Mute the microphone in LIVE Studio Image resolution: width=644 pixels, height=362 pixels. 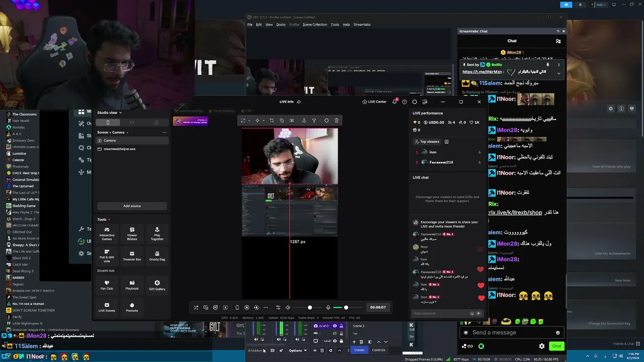(328, 308)
